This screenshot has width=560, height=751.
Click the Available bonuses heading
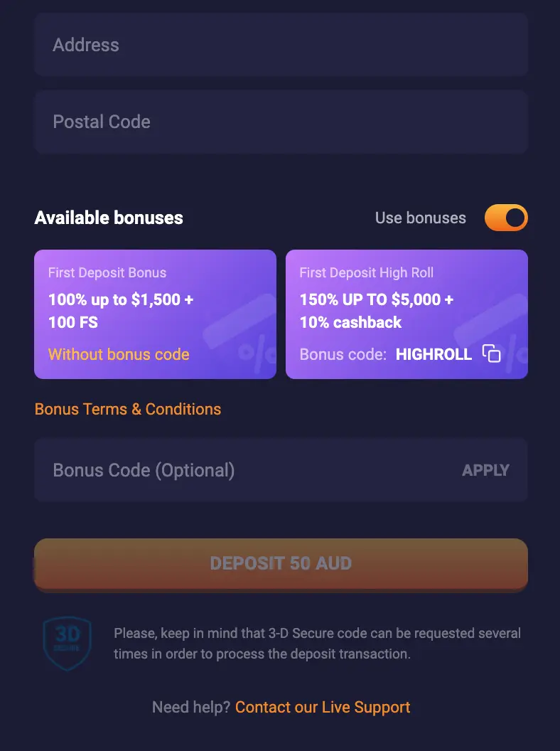point(109,218)
